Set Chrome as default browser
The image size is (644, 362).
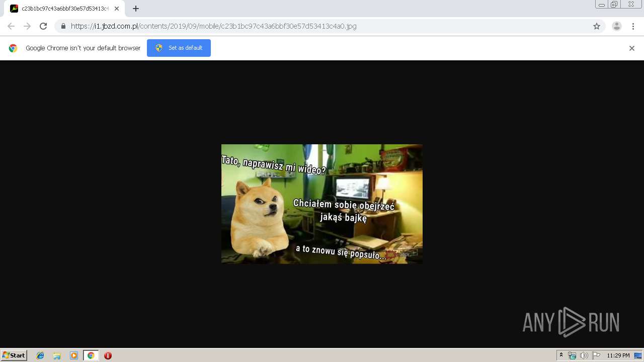[x=179, y=48]
